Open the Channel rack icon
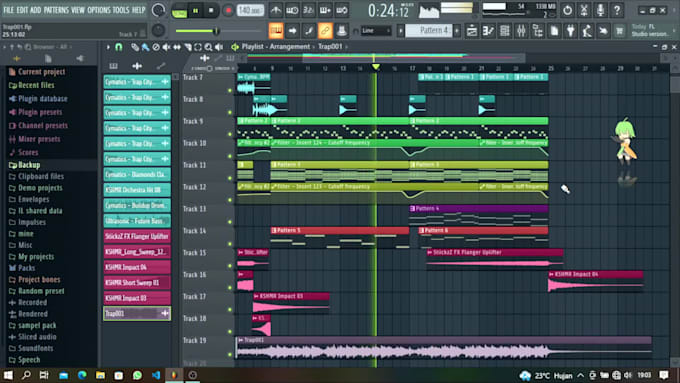 click(x=505, y=31)
